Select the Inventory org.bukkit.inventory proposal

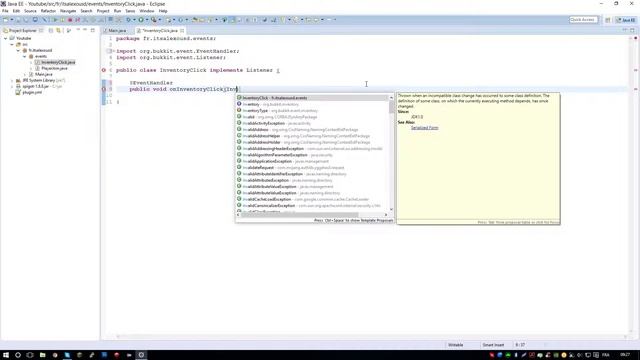tap(312, 104)
